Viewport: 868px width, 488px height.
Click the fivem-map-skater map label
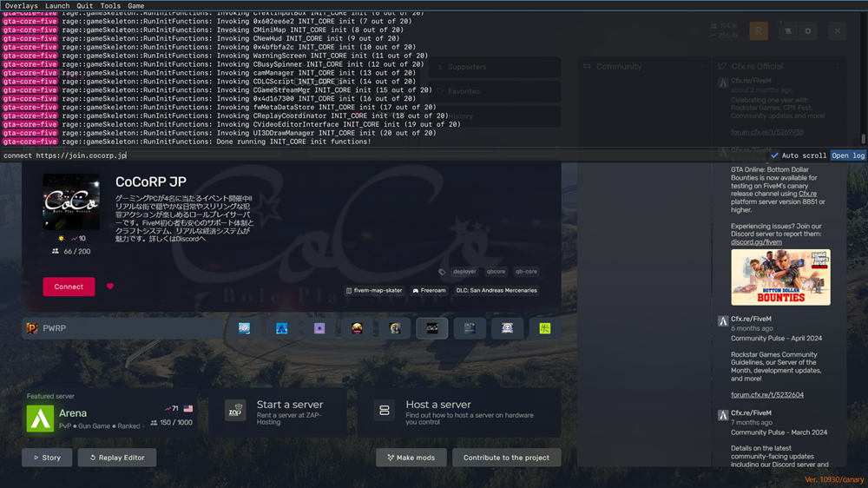374,290
